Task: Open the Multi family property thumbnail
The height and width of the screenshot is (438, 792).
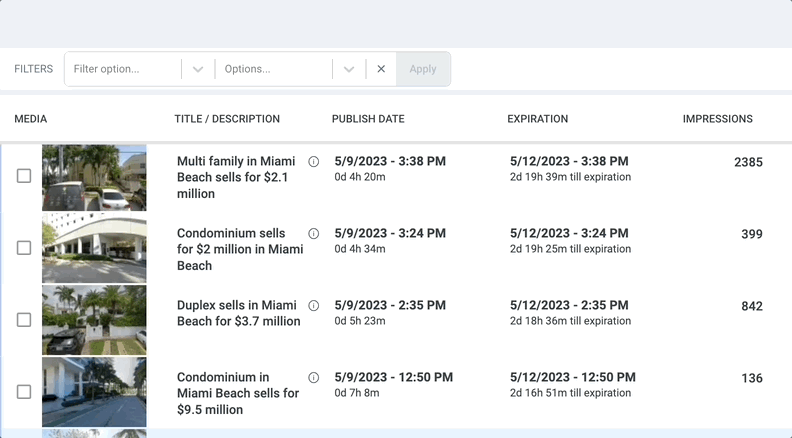Action: coord(94,178)
